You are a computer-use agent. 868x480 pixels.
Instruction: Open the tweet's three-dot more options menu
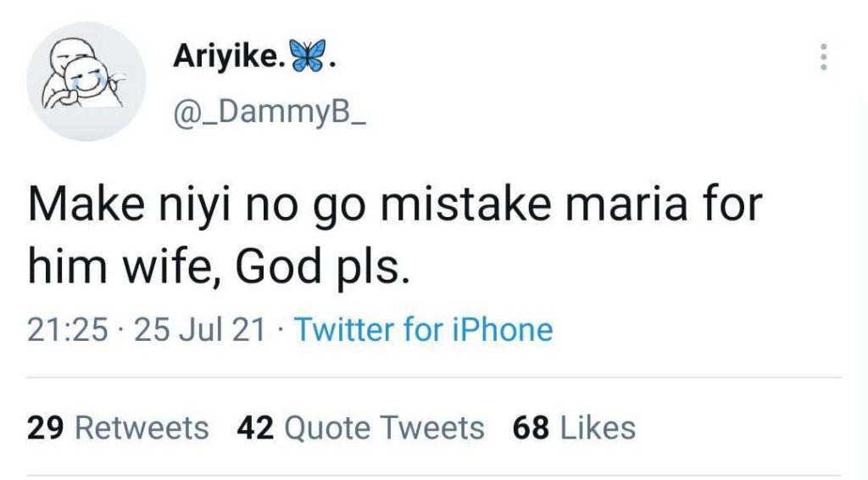822,57
